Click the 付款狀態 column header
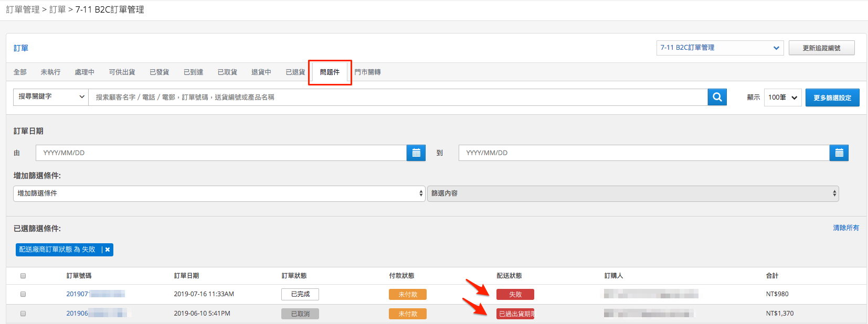 (x=401, y=276)
